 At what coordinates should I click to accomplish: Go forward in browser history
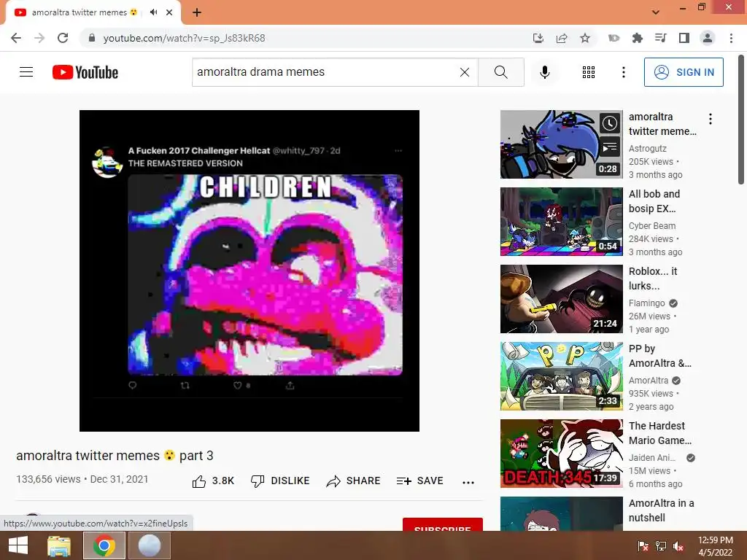[39, 38]
